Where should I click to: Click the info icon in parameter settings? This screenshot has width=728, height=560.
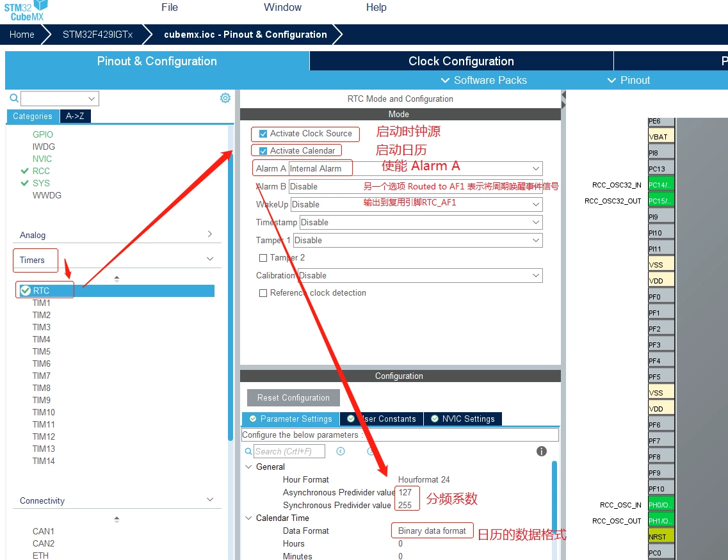coord(541,451)
